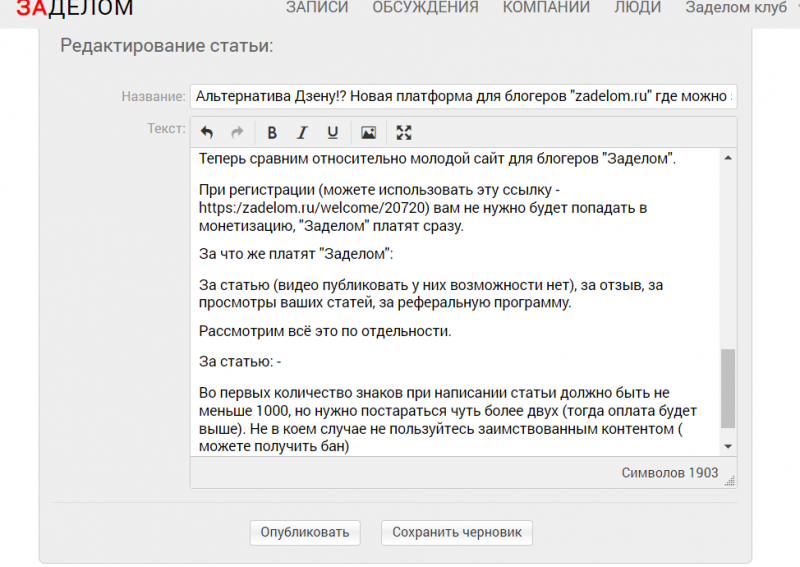Image resolution: width=800 pixels, height=567 pixels.
Task: Open the ЛЮДИ menu section
Action: click(x=638, y=7)
